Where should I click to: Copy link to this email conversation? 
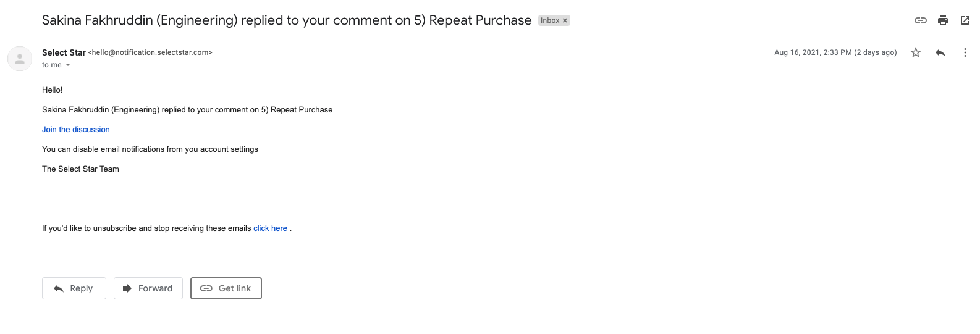click(920, 20)
